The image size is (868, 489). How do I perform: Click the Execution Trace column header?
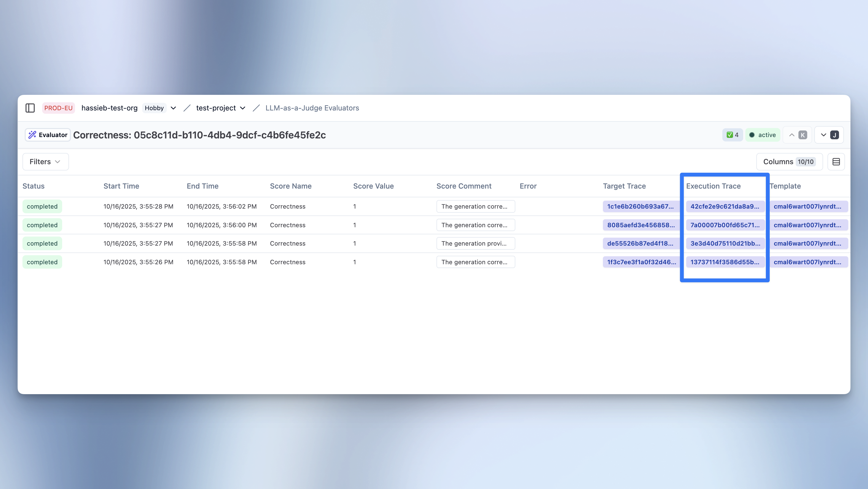coord(713,186)
